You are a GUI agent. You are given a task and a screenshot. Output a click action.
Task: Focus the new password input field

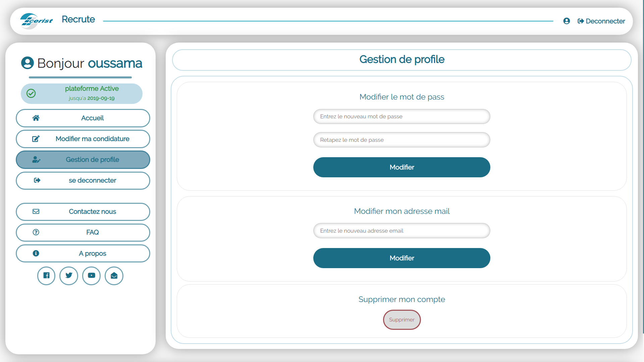point(401,116)
